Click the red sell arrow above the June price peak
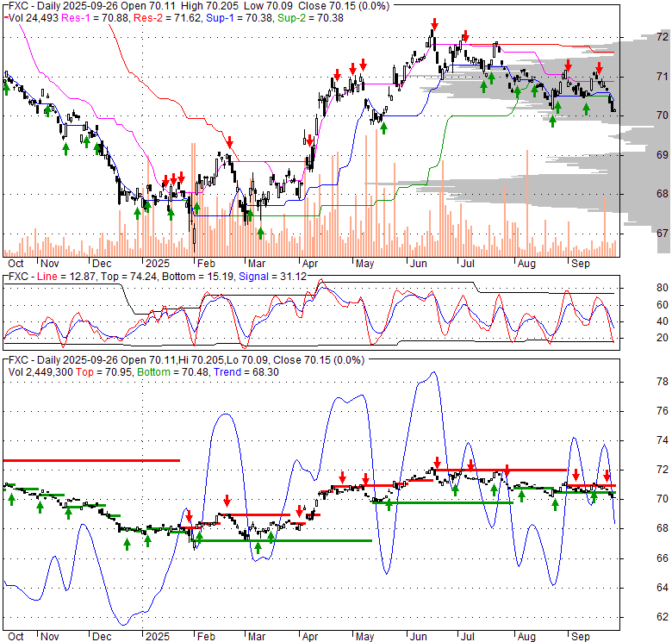 434,23
